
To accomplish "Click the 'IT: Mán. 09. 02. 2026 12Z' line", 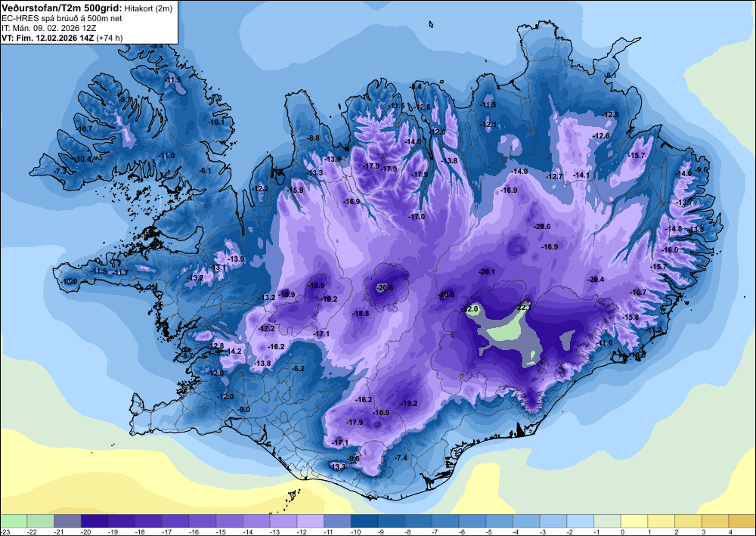I will tap(48, 28).
